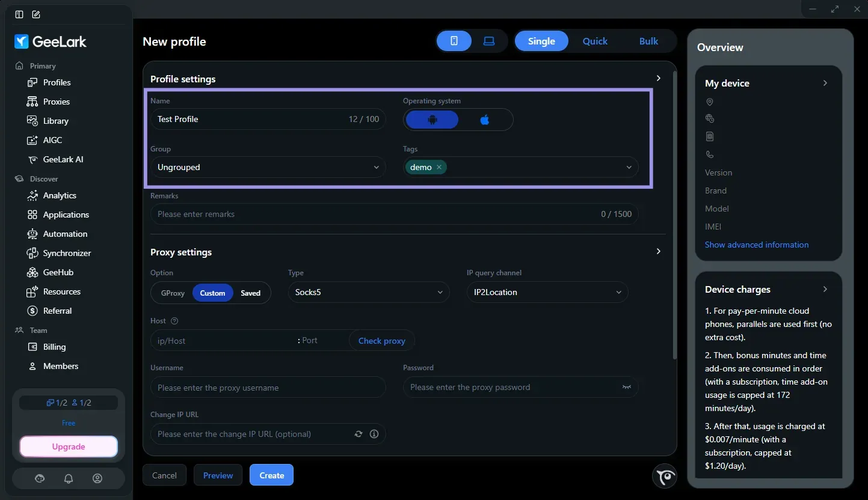Select GProxy option
Image resolution: width=868 pixels, height=500 pixels.
(x=173, y=293)
